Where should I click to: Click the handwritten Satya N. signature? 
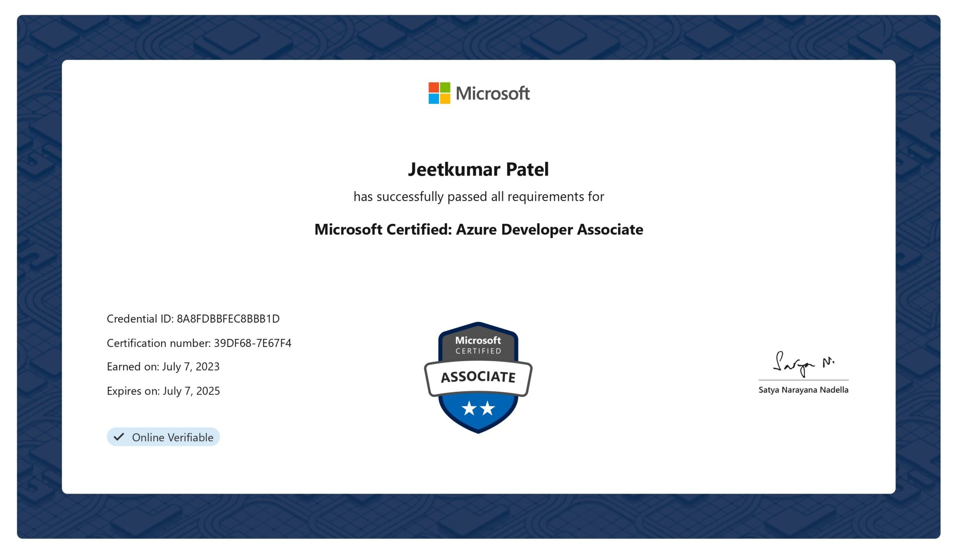click(x=802, y=364)
